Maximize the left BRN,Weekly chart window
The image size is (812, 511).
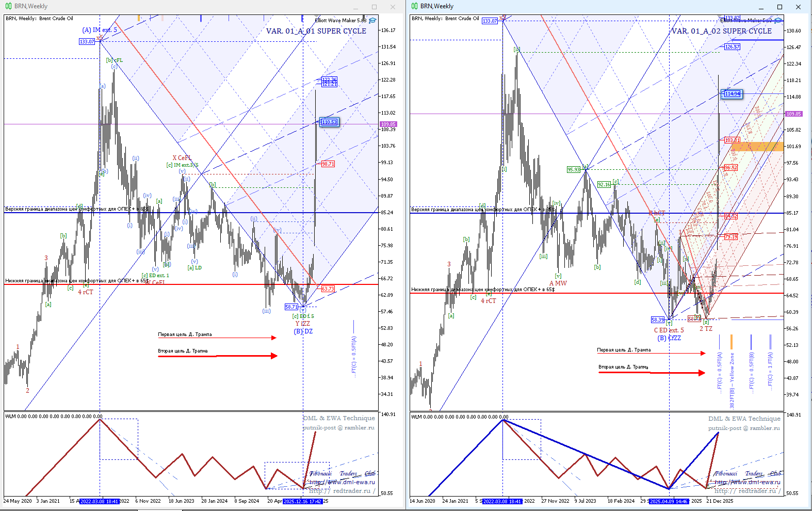374,7
